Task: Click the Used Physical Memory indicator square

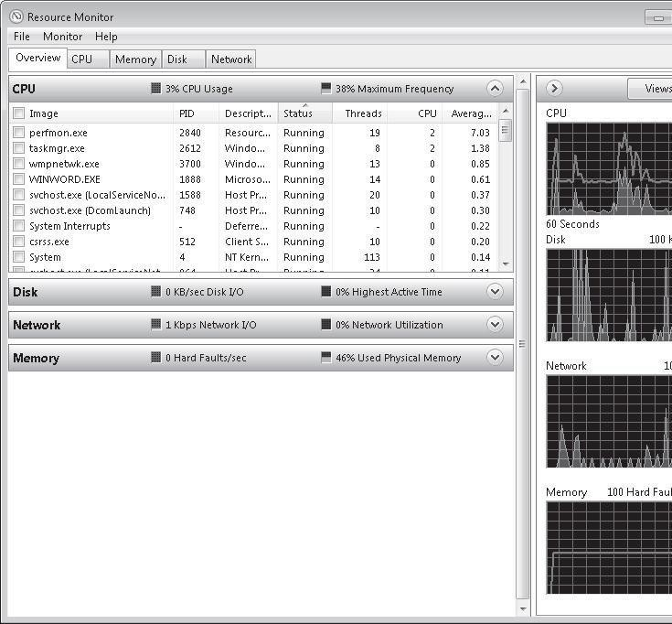Action: coord(326,358)
